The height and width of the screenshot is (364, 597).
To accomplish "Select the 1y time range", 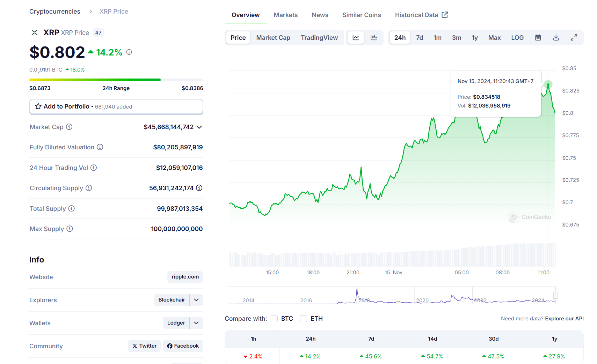I will point(475,37).
